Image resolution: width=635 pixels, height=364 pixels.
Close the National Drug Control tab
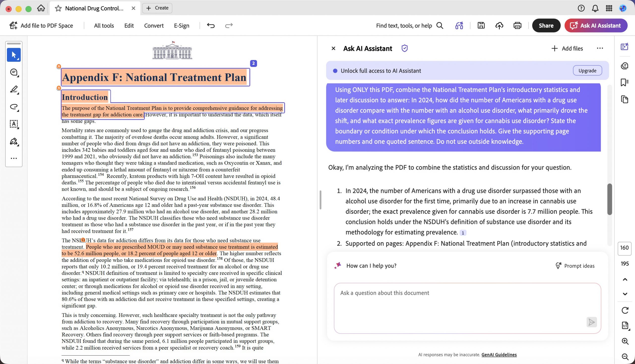[x=133, y=8]
